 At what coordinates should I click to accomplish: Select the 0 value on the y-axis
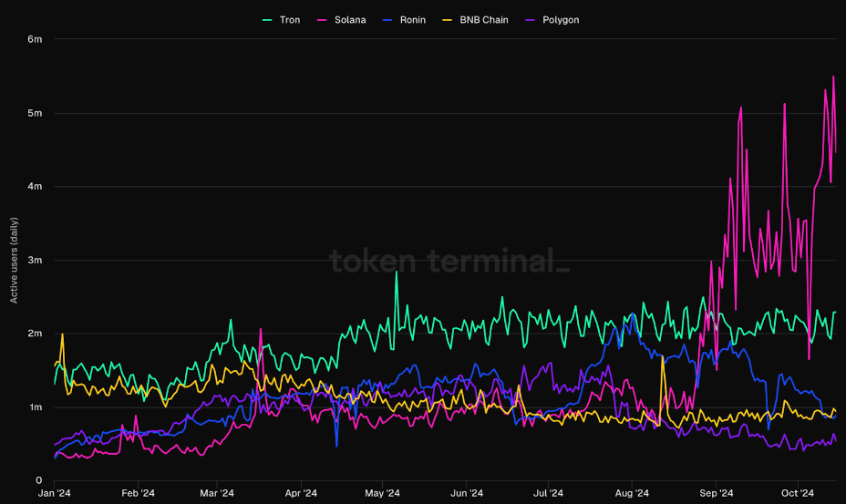(x=38, y=480)
